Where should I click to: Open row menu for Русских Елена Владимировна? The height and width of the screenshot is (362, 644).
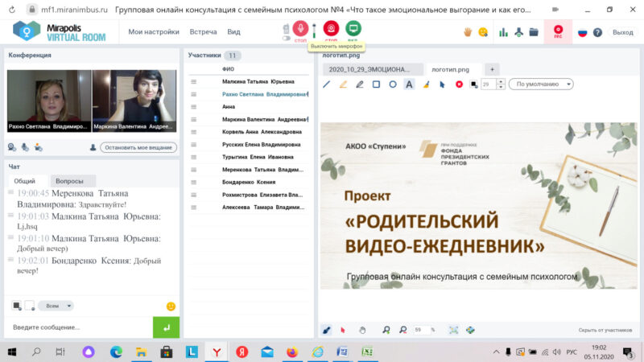coord(193,145)
